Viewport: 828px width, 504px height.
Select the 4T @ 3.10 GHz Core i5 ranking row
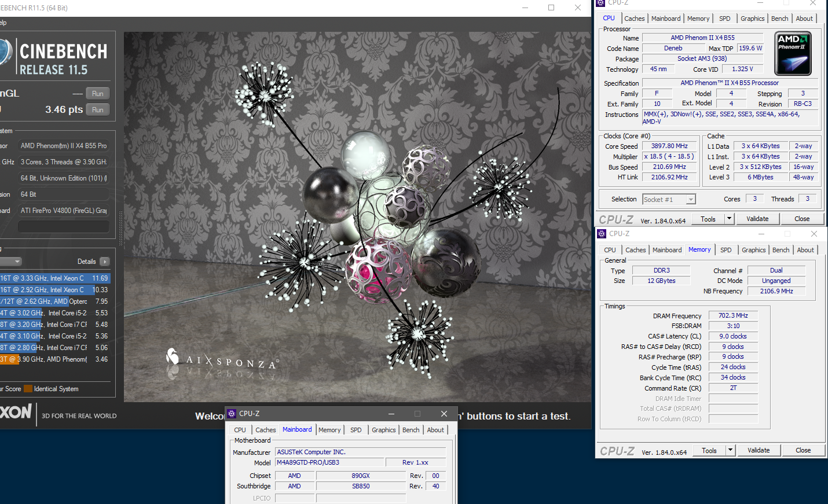54,336
